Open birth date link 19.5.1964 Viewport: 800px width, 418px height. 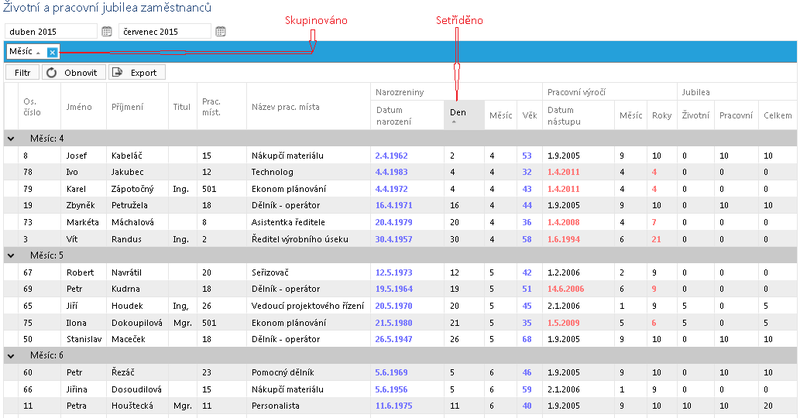tap(393, 289)
